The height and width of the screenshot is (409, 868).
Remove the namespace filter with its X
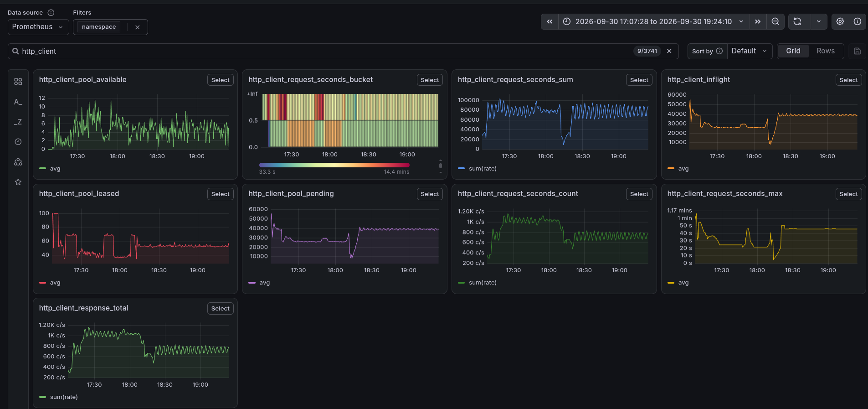tap(138, 27)
